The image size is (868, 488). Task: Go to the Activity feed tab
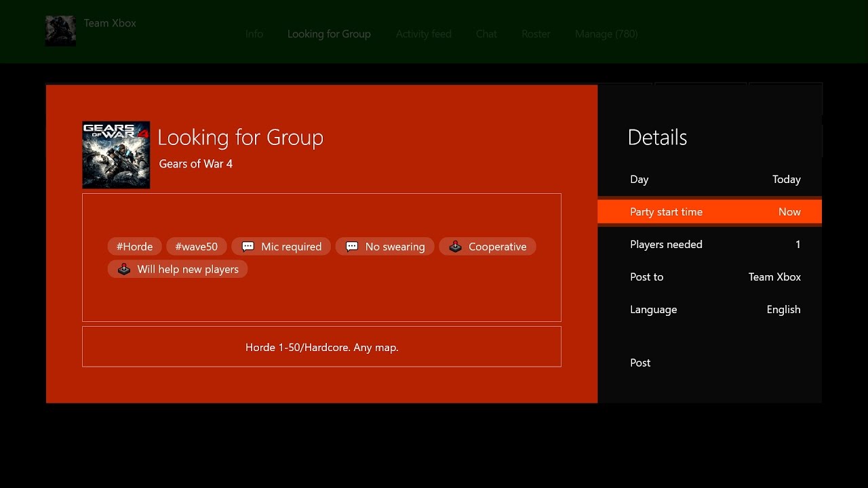tap(424, 34)
